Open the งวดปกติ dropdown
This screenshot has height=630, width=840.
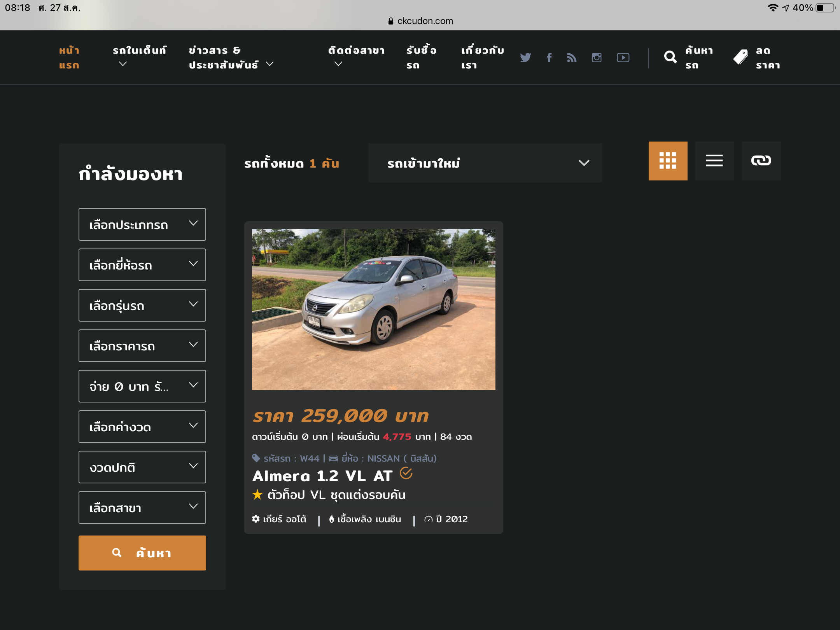pos(142,467)
